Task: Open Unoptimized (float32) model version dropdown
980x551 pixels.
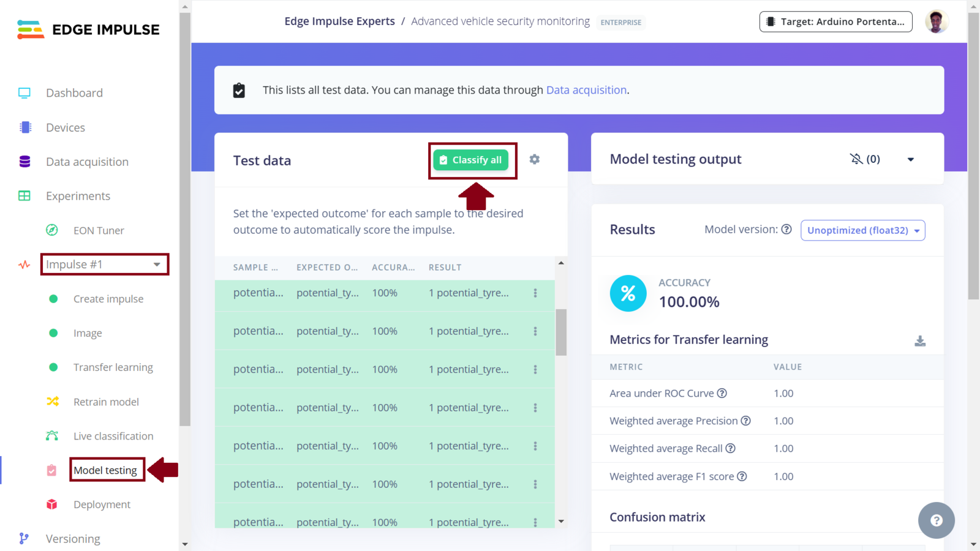Action: coord(862,230)
